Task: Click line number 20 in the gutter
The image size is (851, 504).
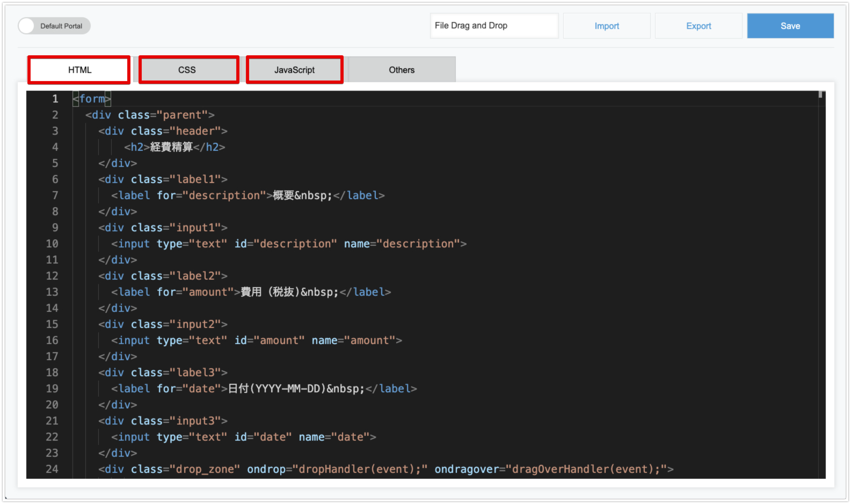Action: point(52,405)
